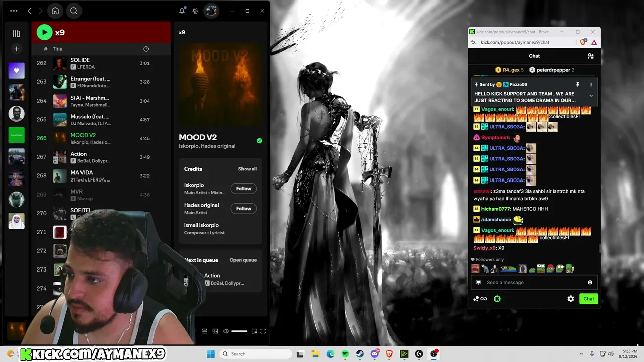
Task: Open Steam from the taskbar
Action: [x=360, y=354]
